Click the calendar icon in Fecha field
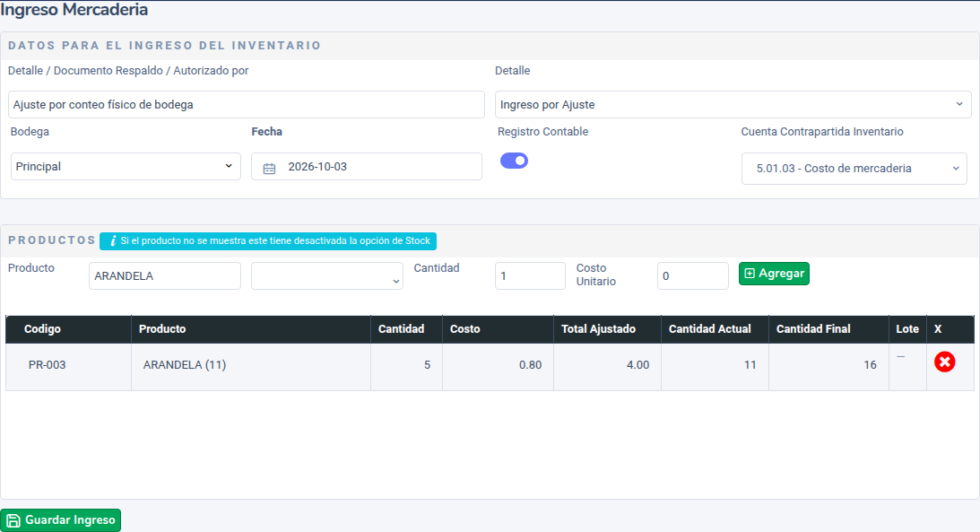The width and height of the screenshot is (980, 532). click(269, 168)
